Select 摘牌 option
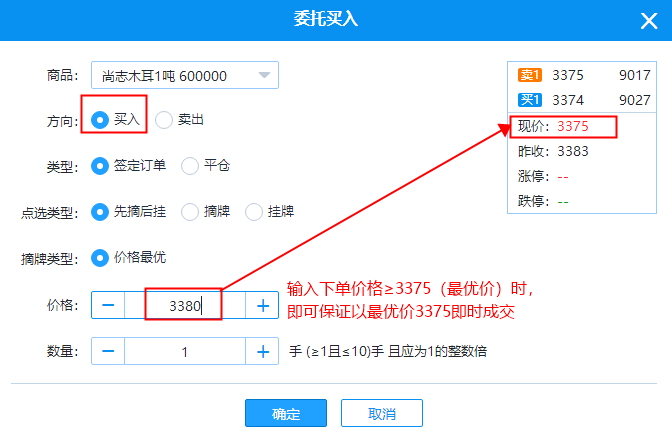This screenshot has height=446, width=672. click(190, 212)
